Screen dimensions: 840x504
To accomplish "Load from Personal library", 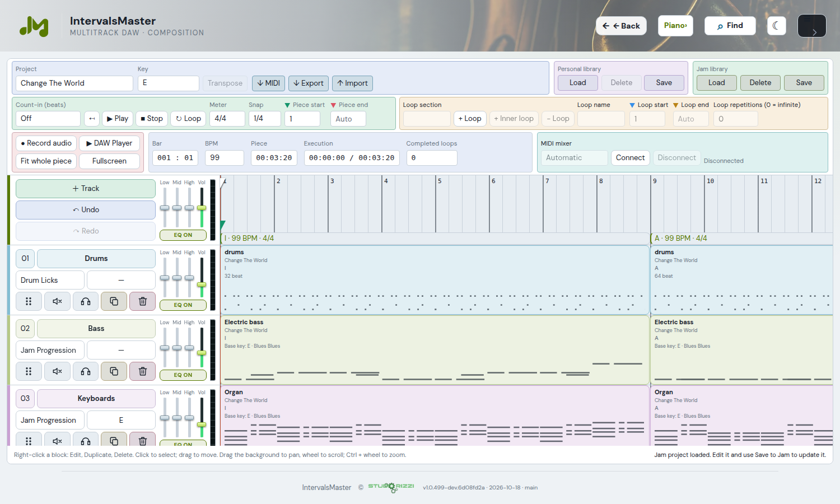I will tap(578, 83).
